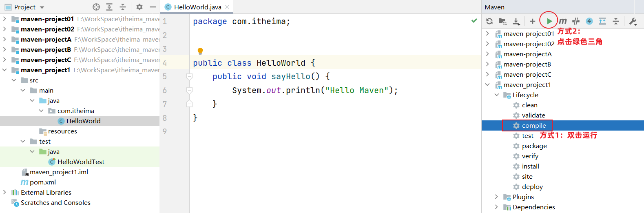Viewport: 644px width, 213px height.
Task: Click the yellow intention light bulb in editor
Action: pos(200,51)
